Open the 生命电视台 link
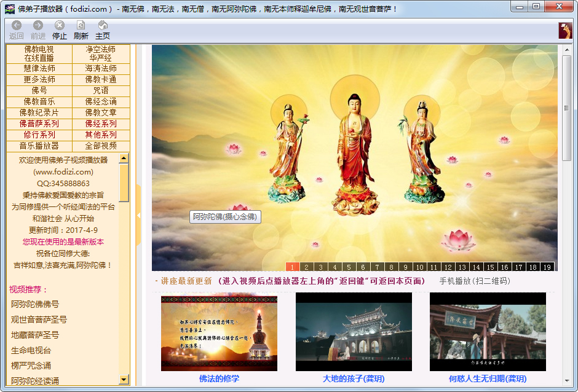 [31, 350]
